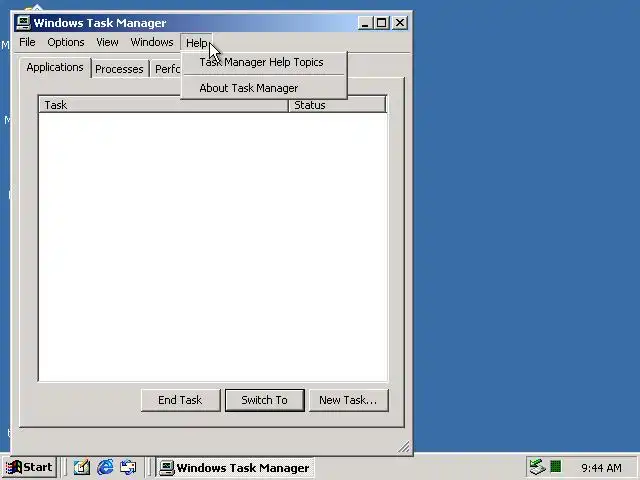Switch to the Processes tab
The image size is (640, 480).
coord(119,69)
